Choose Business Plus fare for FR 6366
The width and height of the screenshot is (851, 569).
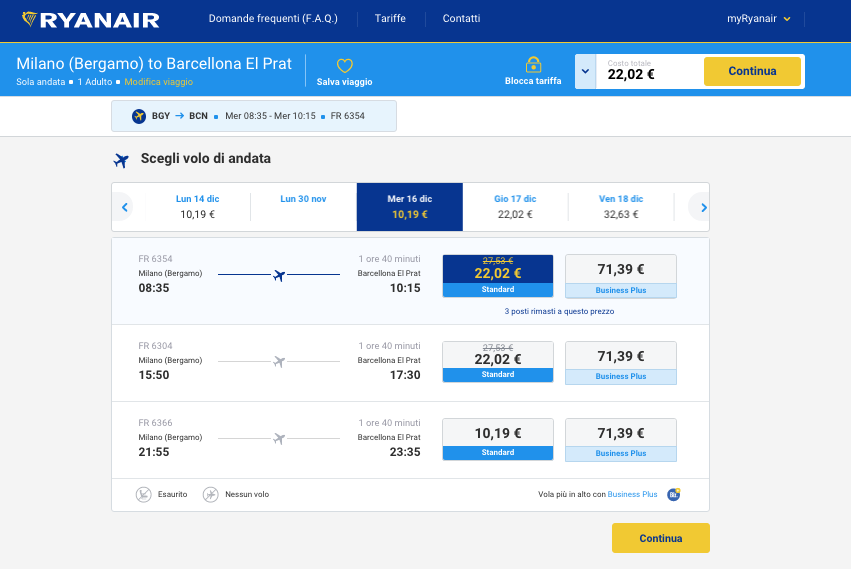[621, 440]
